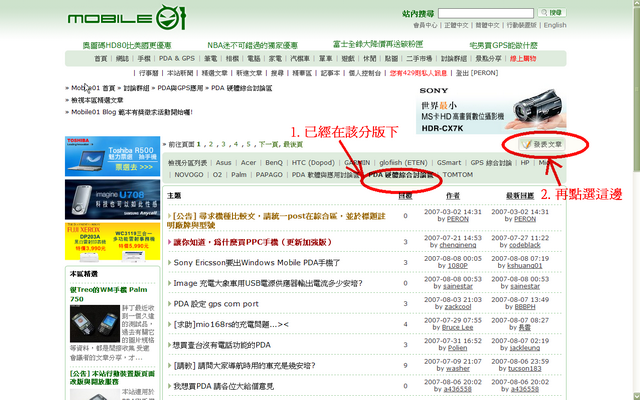The image size is (640, 400).
Task: Open the NOVOGO sub-forum tab
Action: click(189, 175)
